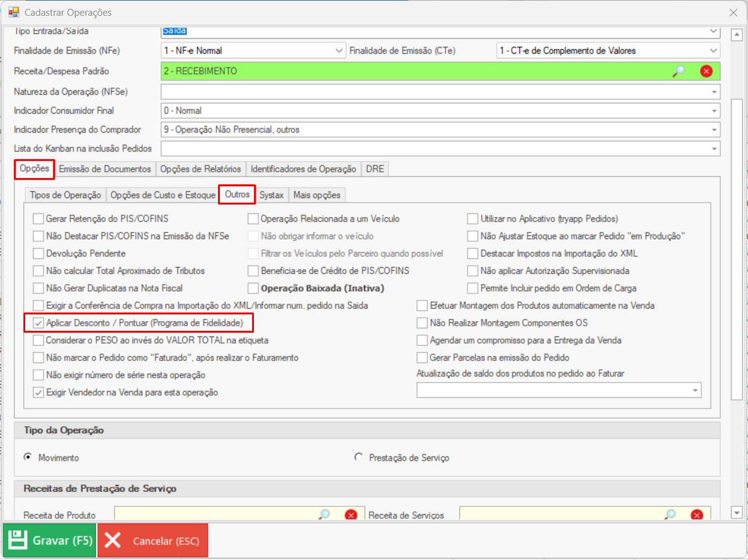Click the Gravar (F5) save button
This screenshot has width=748, height=560.
(50, 540)
